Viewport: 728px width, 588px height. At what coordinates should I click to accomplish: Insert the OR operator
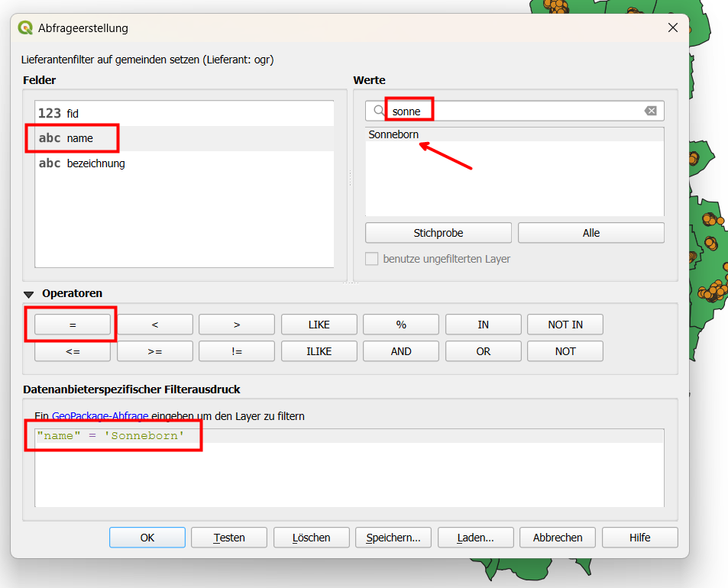[484, 351]
